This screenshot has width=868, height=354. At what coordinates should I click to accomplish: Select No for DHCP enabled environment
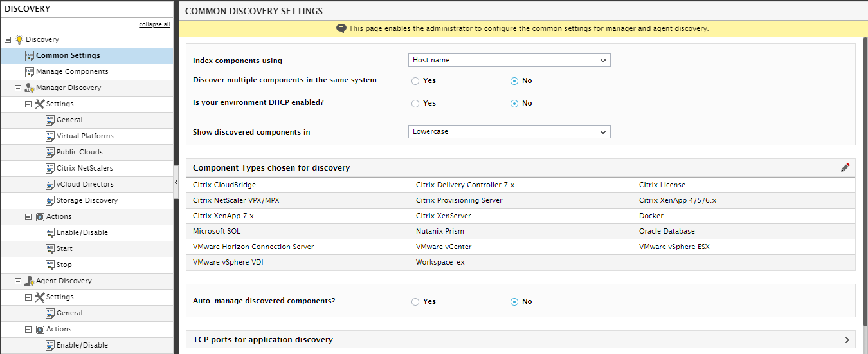pos(514,104)
